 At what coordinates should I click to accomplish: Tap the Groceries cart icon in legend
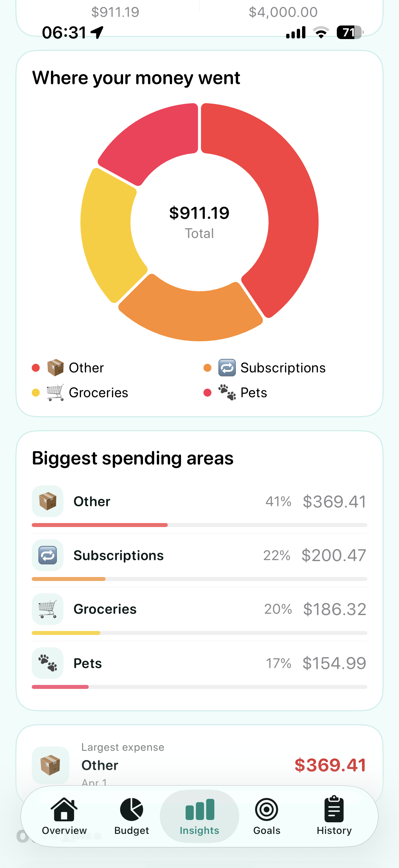point(56,393)
